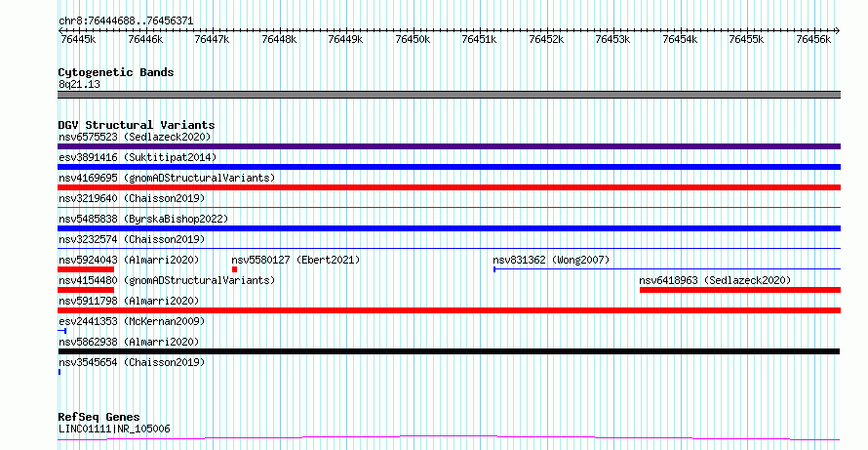Click the 76452k ruler tick label

tap(546, 39)
